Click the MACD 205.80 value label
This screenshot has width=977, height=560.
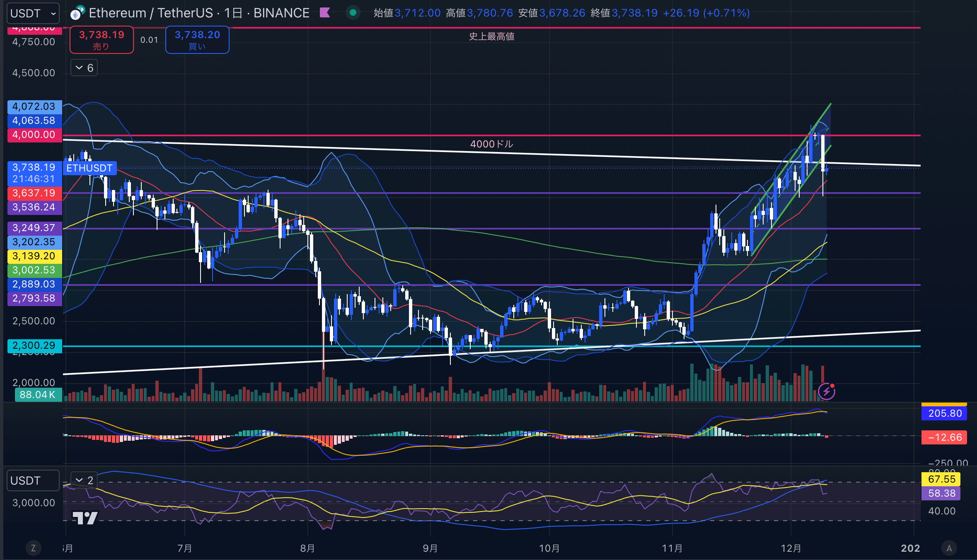(944, 413)
